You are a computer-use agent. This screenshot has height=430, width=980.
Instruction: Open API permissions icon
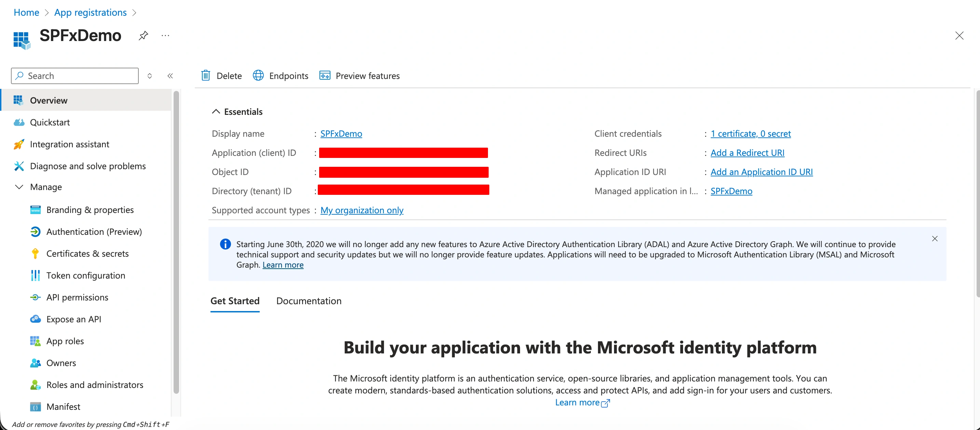point(36,297)
